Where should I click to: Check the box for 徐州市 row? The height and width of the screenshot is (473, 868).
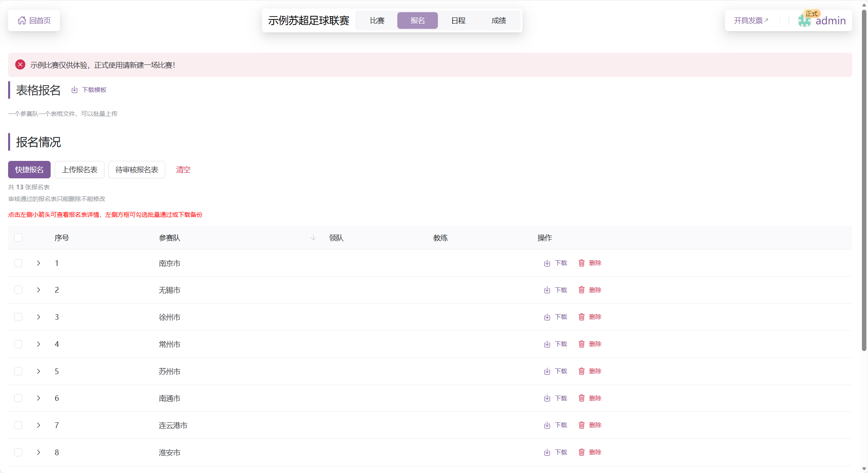point(18,317)
